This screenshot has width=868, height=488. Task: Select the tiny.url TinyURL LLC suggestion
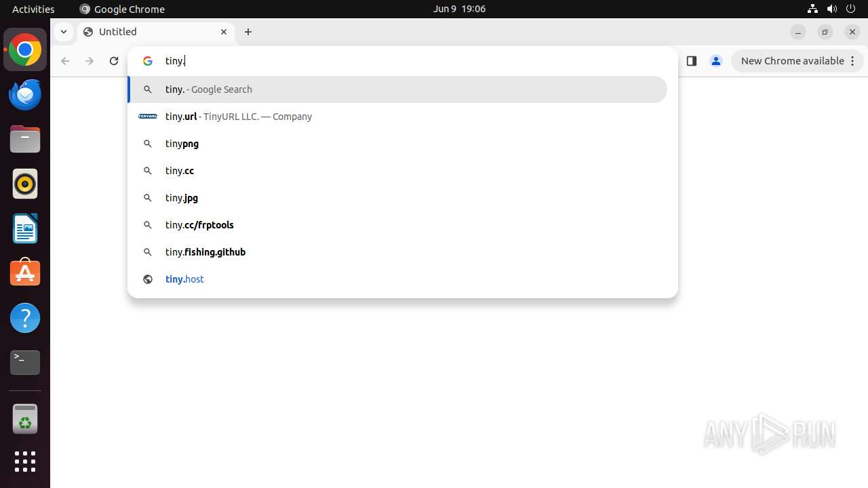point(397,117)
